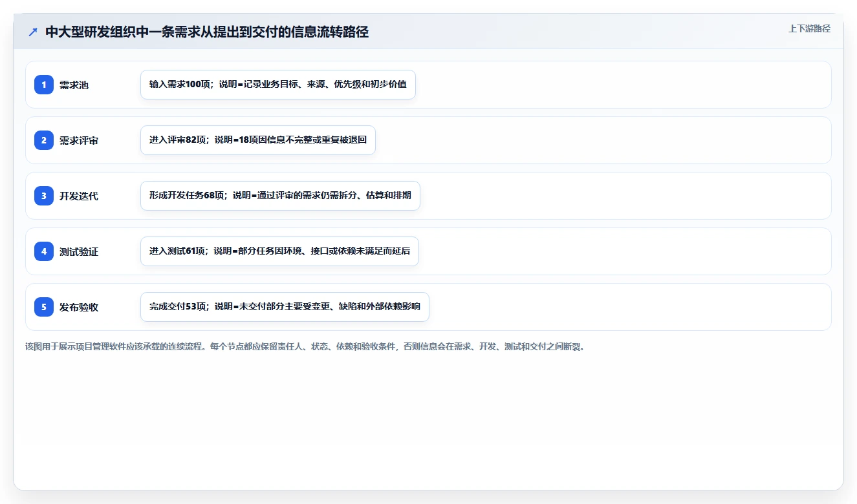857x504 pixels.
Task: Select step badge 1 for 需求池
Action: [x=44, y=85]
